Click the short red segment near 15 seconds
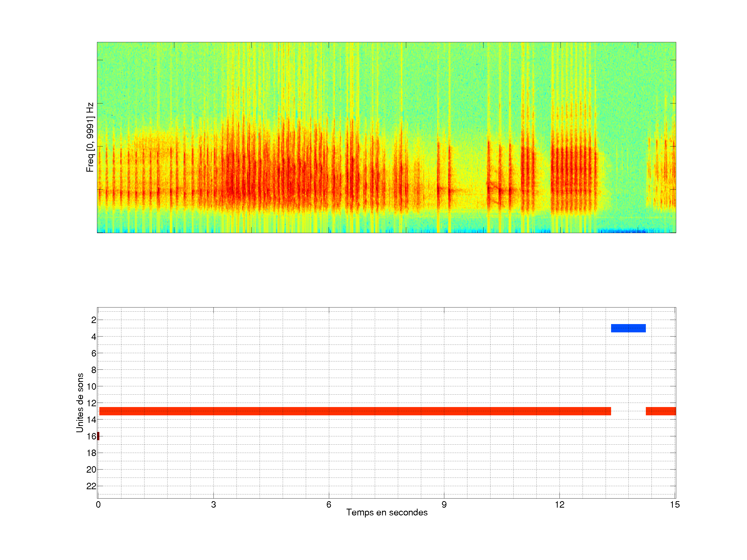 coord(661,411)
